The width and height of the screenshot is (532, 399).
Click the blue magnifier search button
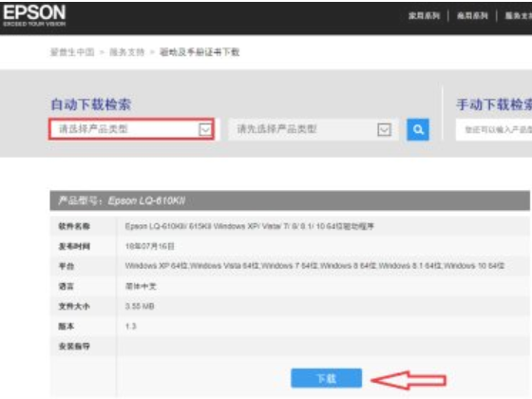pyautogui.click(x=418, y=129)
